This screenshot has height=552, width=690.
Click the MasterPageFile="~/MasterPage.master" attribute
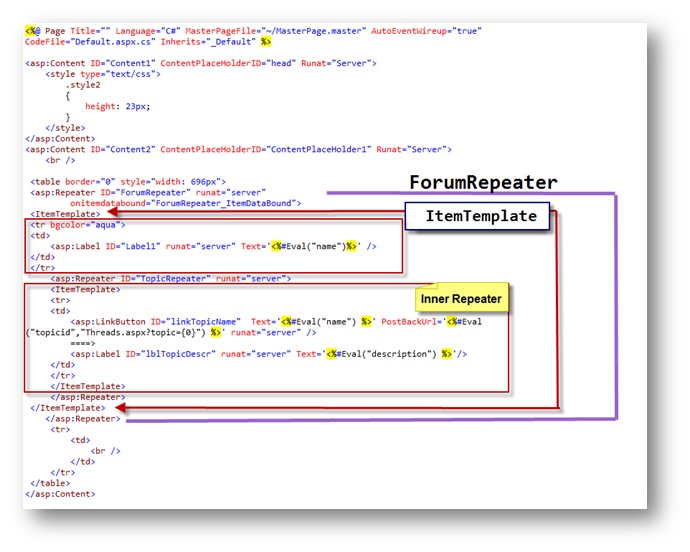tap(275, 31)
